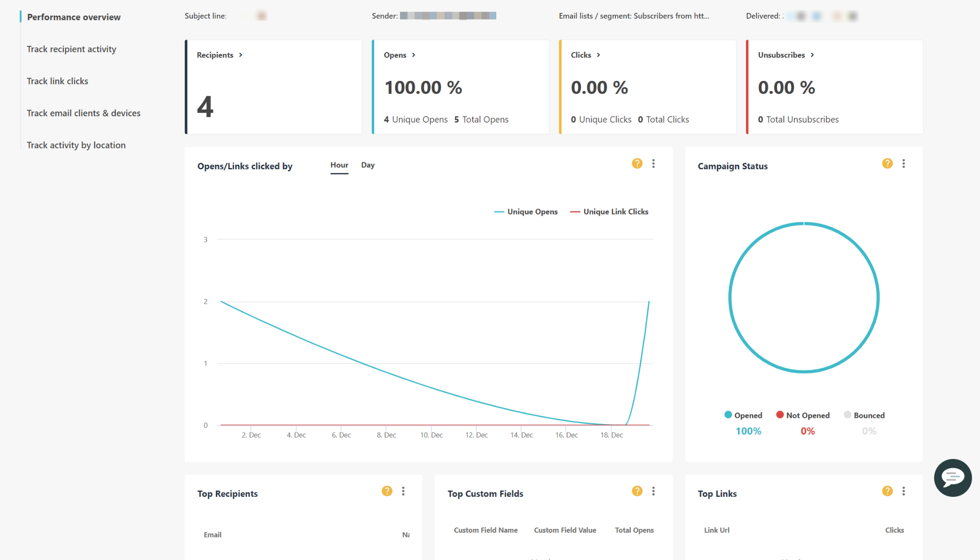
Task: Click Top Custom Fields help icon
Action: (x=637, y=491)
